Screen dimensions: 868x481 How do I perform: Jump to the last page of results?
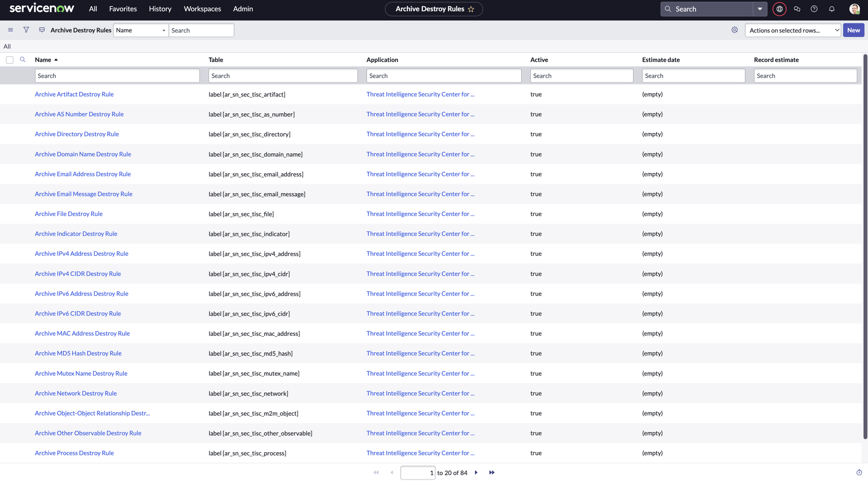(492, 473)
